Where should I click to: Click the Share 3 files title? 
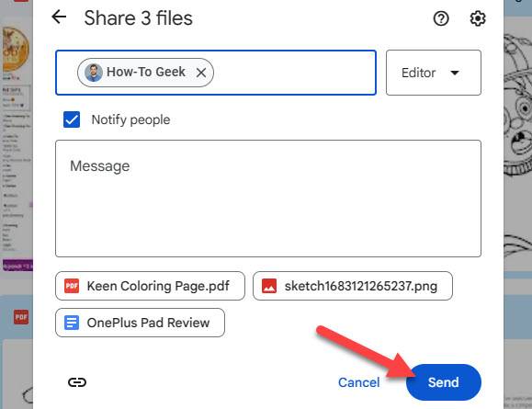pyautogui.click(x=138, y=18)
